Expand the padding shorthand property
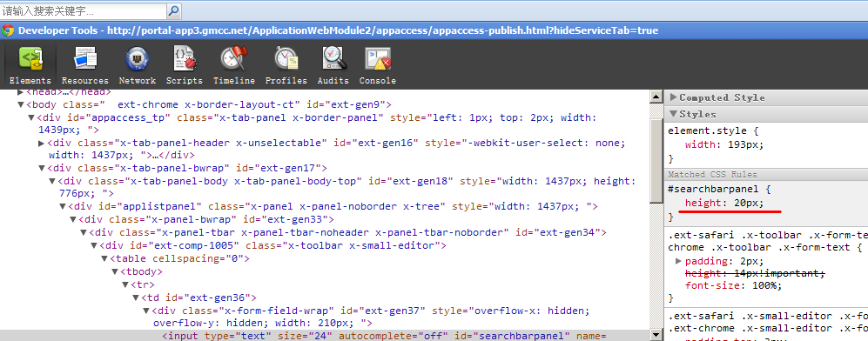Image resolution: width=868 pixels, height=341 pixels. click(x=679, y=261)
